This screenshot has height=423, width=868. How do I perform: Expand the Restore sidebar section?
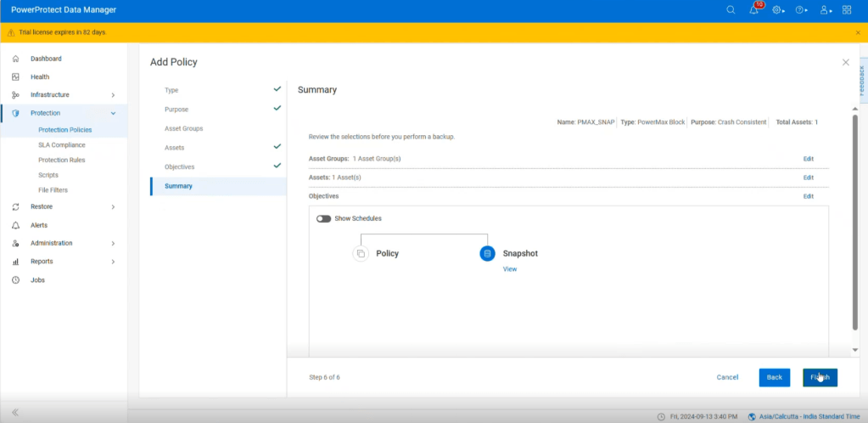pyautogui.click(x=113, y=206)
